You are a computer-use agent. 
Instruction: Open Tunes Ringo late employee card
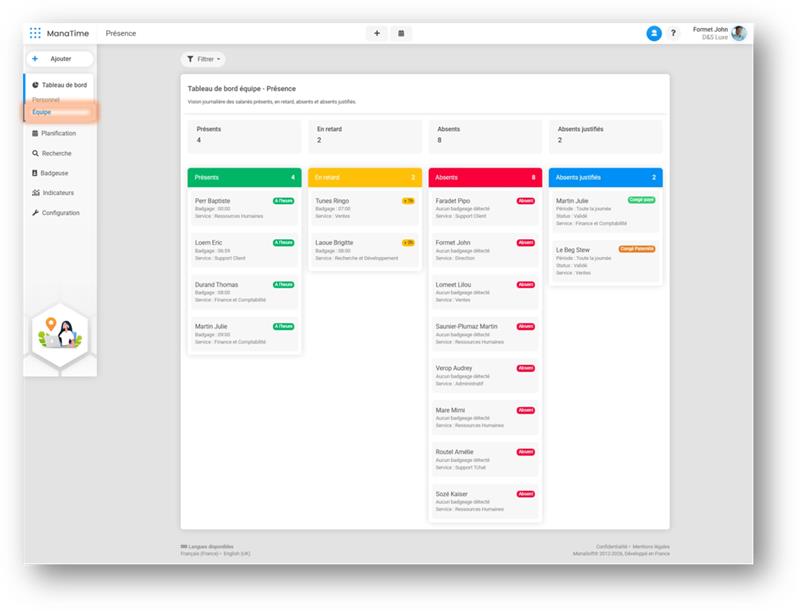(365, 208)
